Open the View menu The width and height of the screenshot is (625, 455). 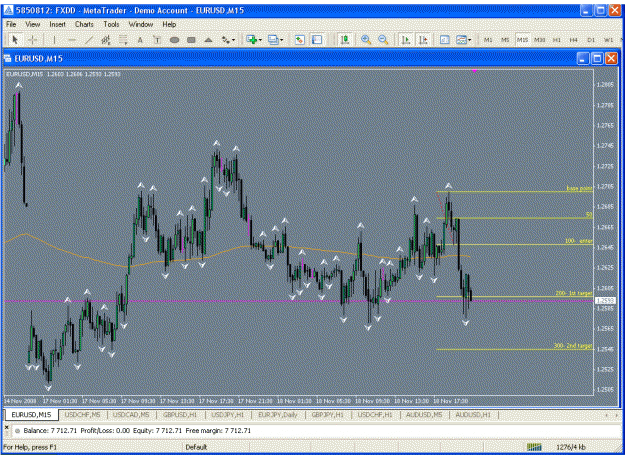[33, 24]
